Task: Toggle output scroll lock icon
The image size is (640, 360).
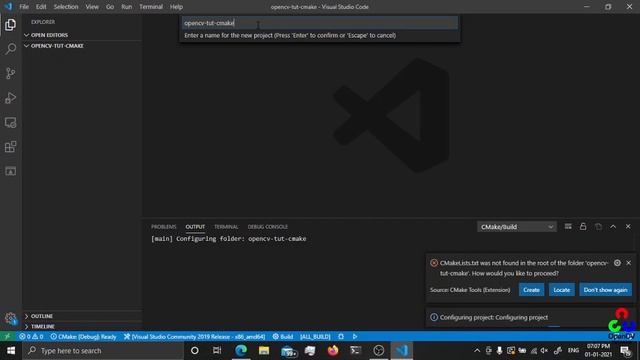Action: coord(583,227)
